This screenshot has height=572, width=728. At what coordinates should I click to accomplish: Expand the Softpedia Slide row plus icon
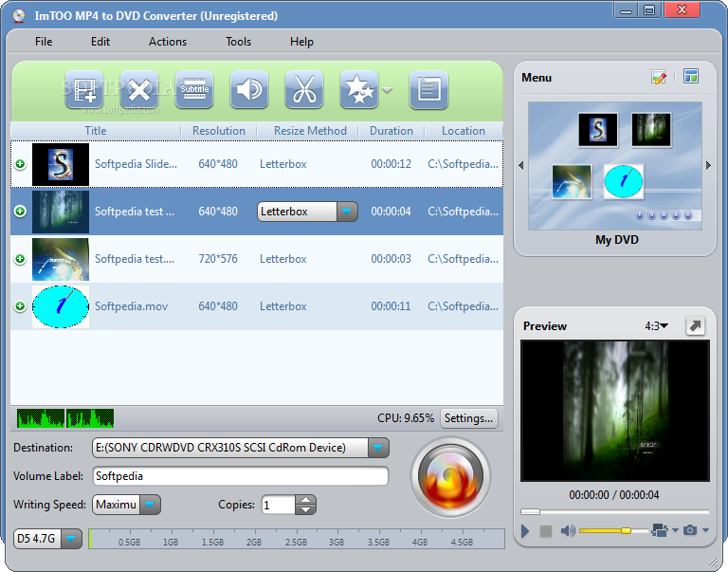coord(20,164)
